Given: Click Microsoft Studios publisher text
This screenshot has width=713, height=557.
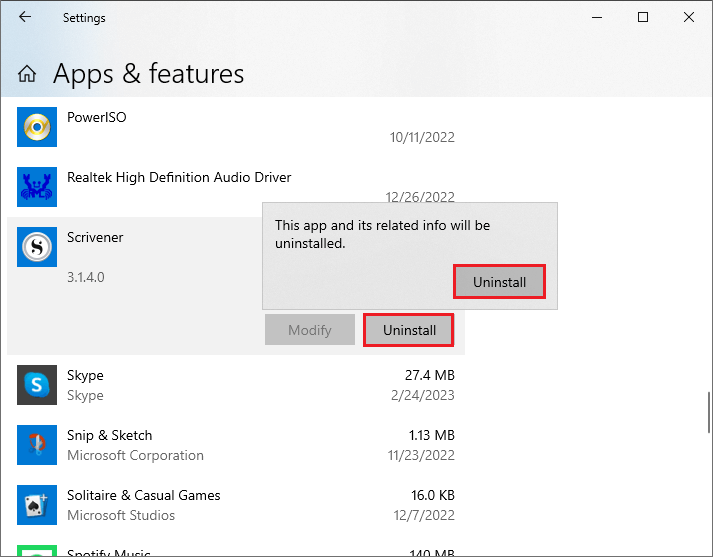Looking at the screenshot, I should (x=121, y=515).
